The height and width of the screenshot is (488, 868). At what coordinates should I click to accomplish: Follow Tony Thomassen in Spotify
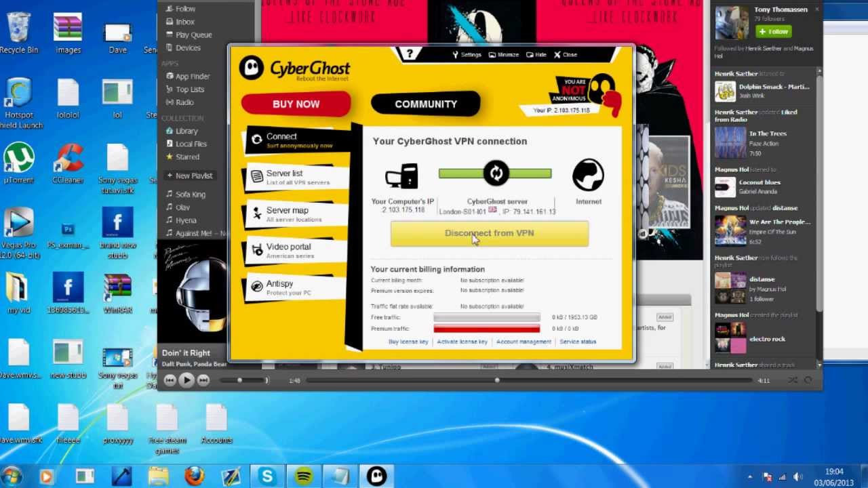pos(774,31)
